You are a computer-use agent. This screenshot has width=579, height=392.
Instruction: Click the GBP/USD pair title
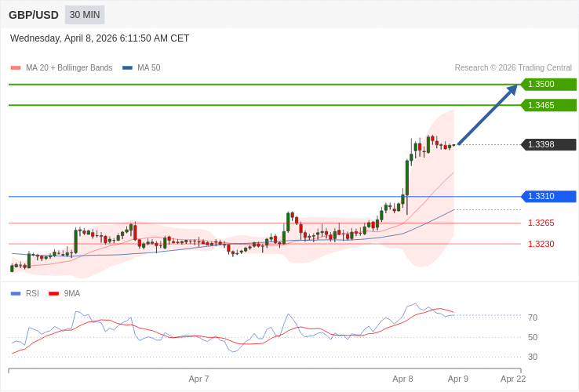click(x=34, y=15)
